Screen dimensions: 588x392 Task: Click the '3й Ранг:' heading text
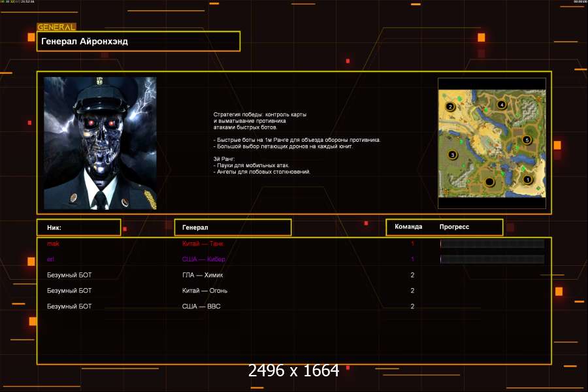point(224,159)
